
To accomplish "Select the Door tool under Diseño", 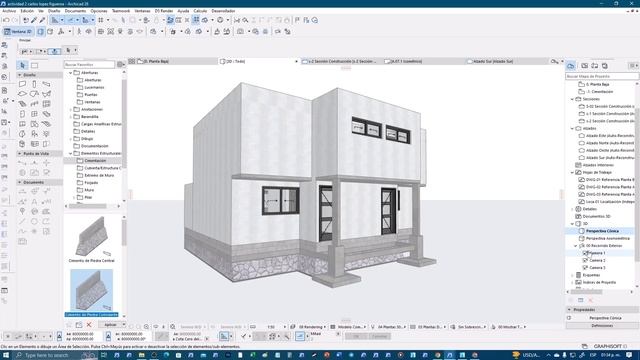I will click(x=22, y=114).
